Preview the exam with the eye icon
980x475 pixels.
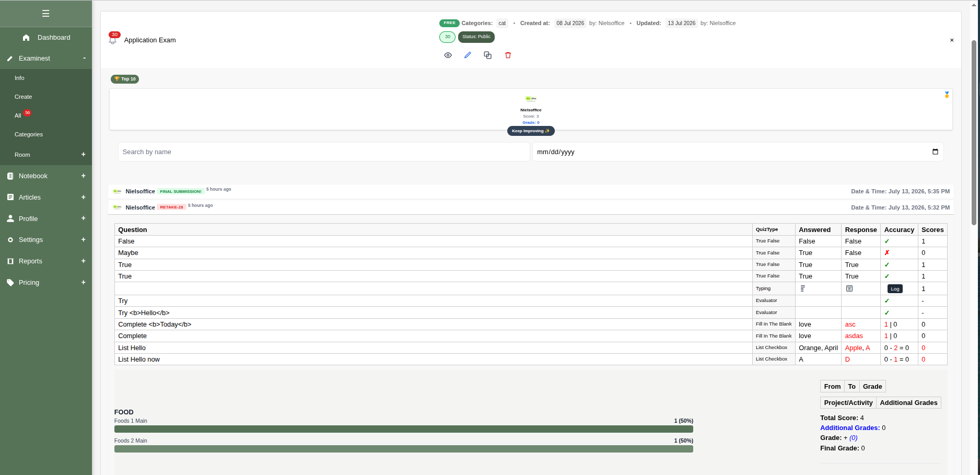click(448, 55)
